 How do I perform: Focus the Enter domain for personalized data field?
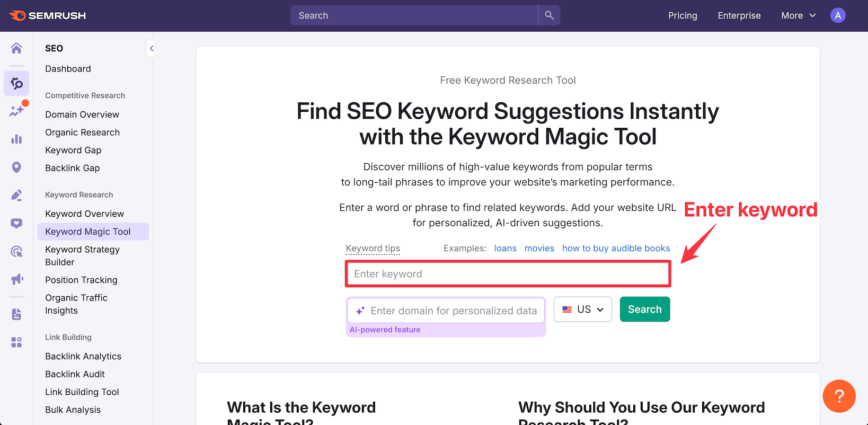pos(453,311)
